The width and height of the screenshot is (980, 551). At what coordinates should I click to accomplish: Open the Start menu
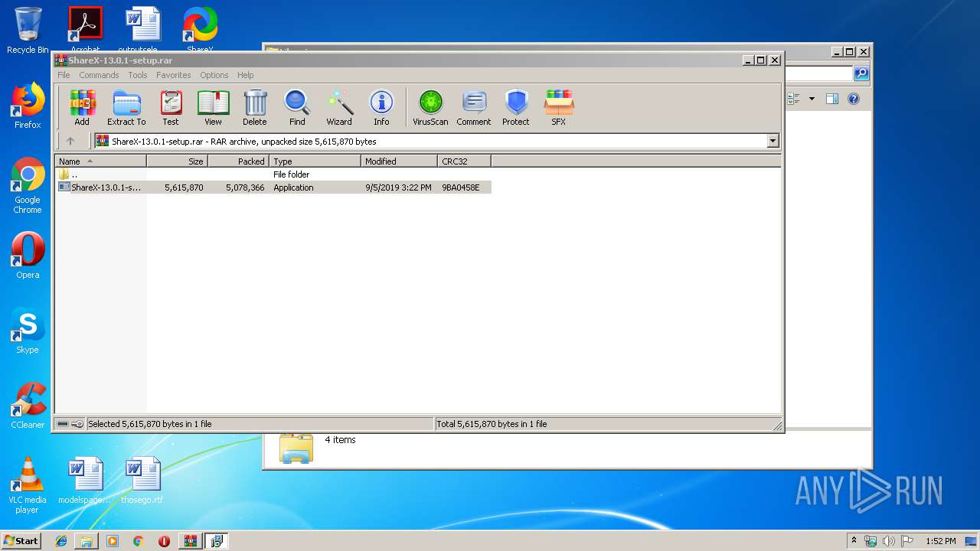tap(21, 541)
